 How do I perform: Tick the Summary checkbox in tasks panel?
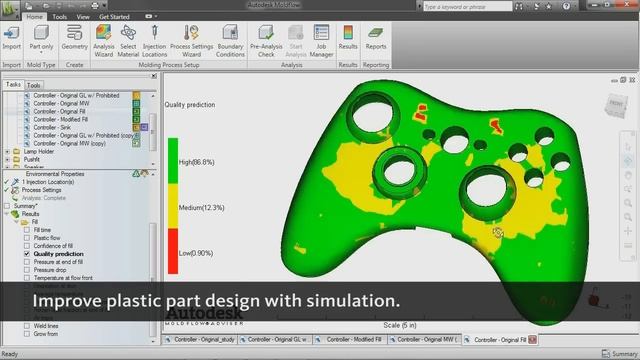7,206
